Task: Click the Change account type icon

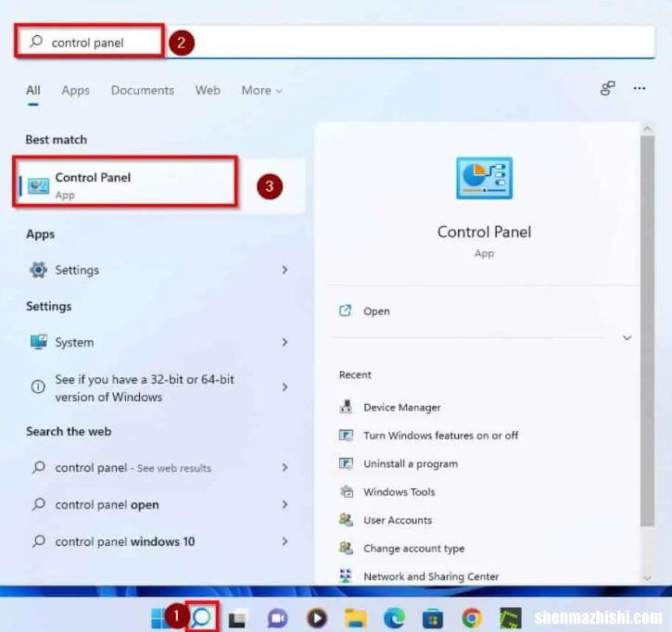Action: tap(346, 548)
